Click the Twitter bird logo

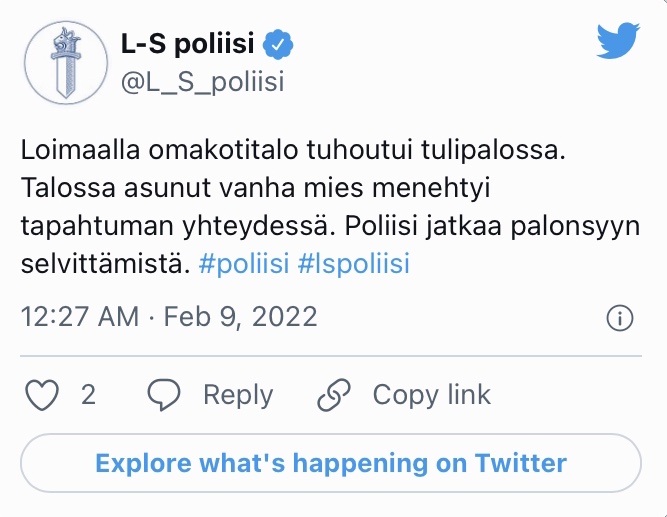[x=618, y=41]
